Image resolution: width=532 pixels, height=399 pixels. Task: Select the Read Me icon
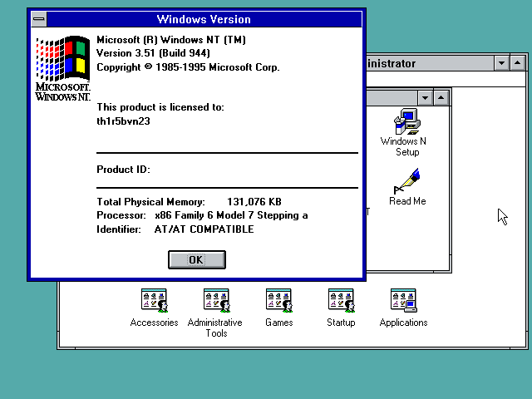(x=407, y=187)
